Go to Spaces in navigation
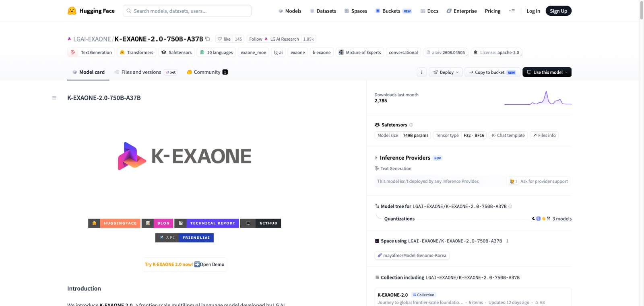This screenshot has height=306, width=644. click(x=356, y=11)
